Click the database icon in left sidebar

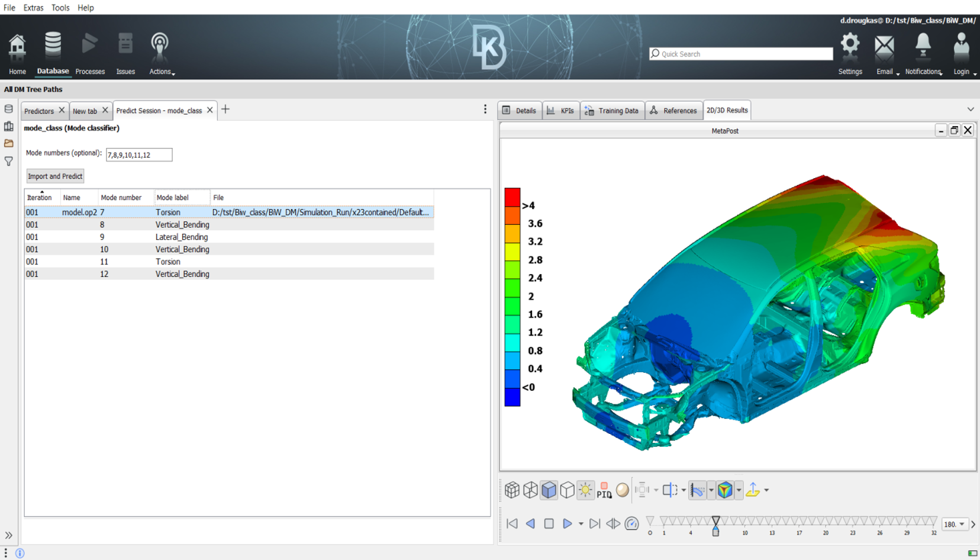(8, 109)
